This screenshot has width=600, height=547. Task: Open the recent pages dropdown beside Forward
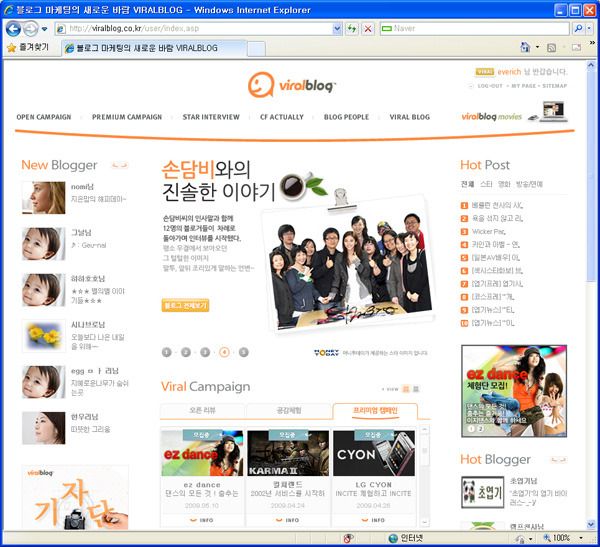[44, 29]
